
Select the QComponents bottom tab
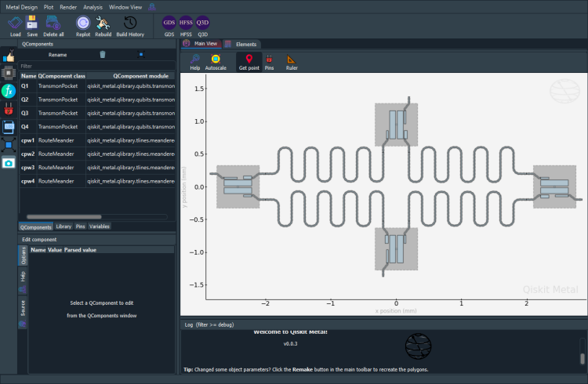pyautogui.click(x=35, y=227)
